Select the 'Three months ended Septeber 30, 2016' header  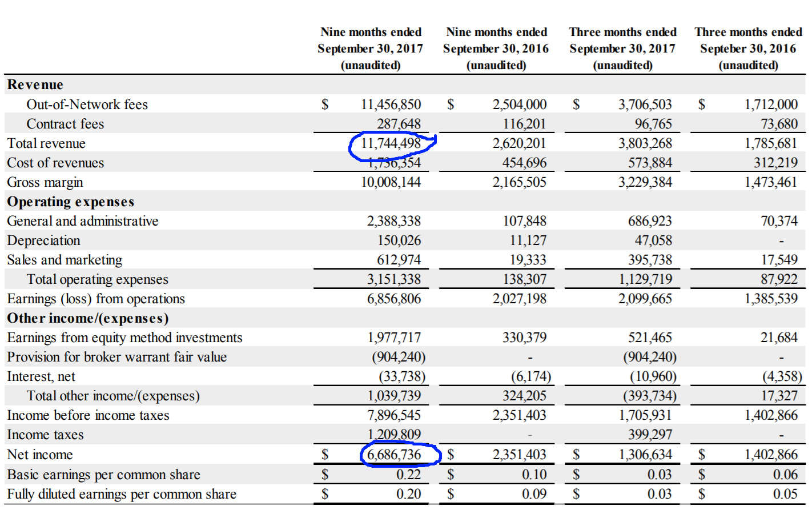(748, 49)
